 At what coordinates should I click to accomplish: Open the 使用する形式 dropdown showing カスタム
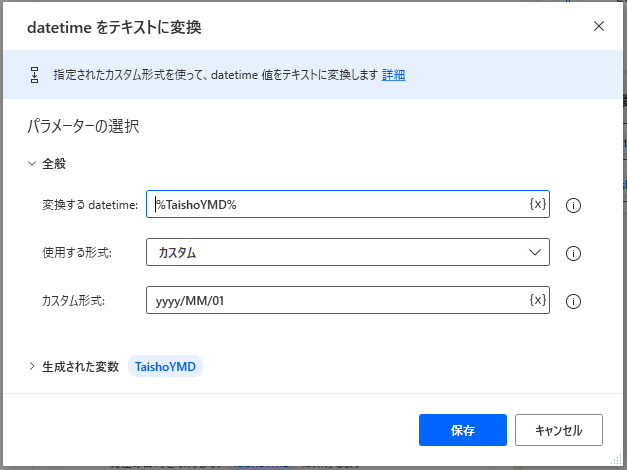pyautogui.click(x=348, y=253)
